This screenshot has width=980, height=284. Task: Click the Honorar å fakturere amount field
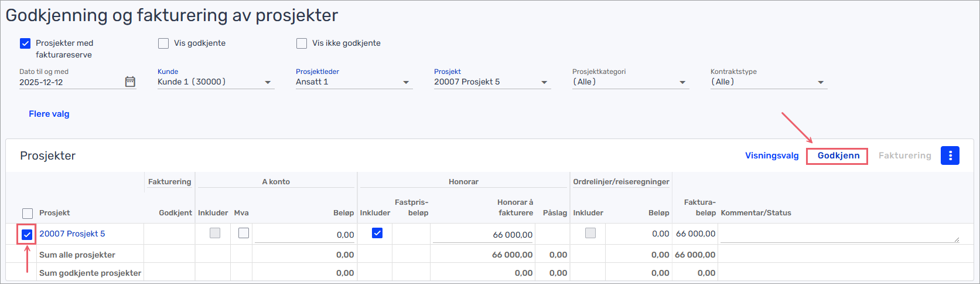(x=483, y=235)
